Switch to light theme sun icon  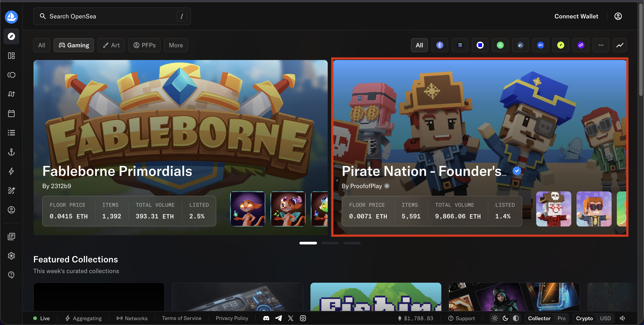point(495,318)
